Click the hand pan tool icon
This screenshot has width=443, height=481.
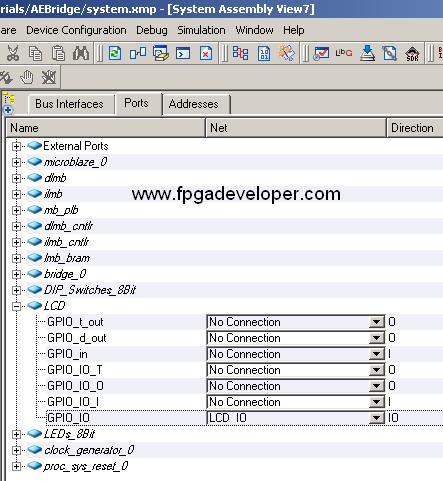[27, 77]
